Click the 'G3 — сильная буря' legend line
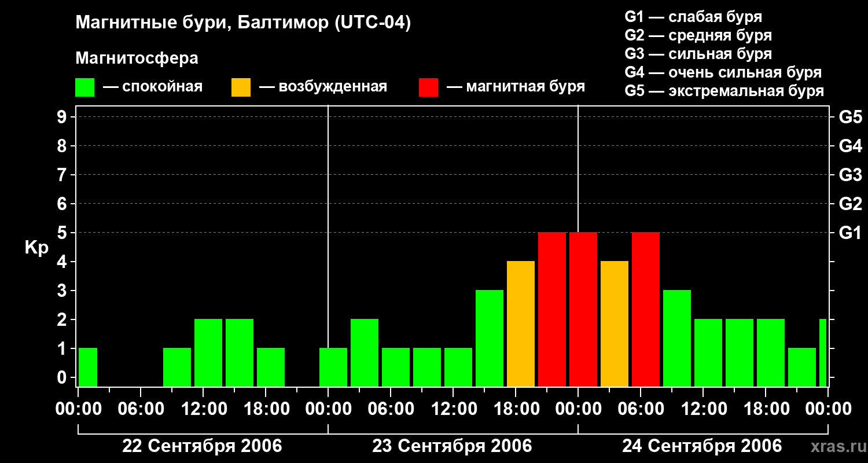The width and height of the screenshot is (868, 463). (698, 54)
